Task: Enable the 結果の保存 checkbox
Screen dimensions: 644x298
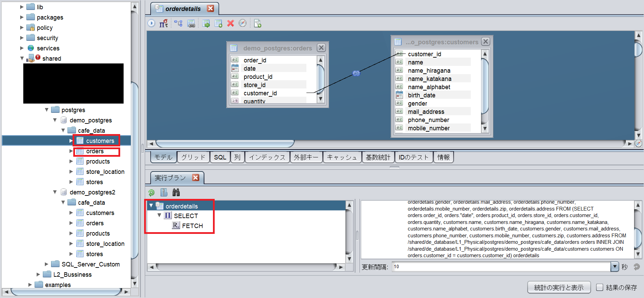Action: click(x=599, y=287)
